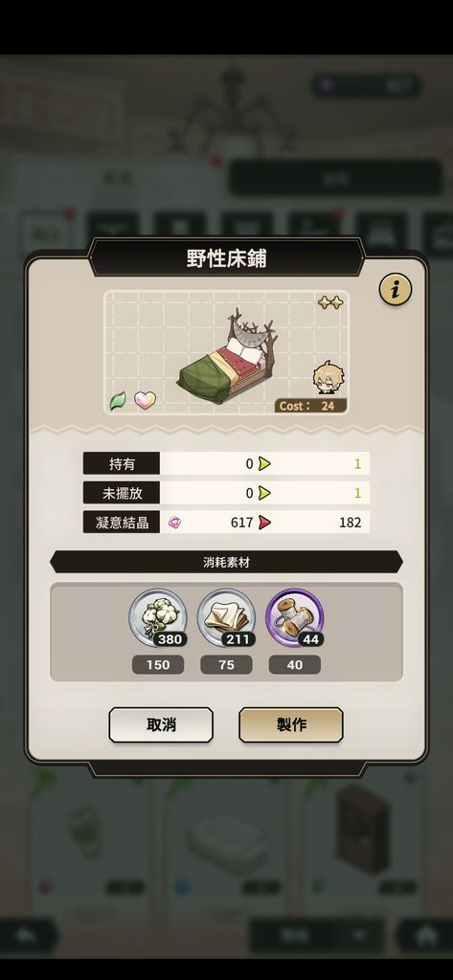The height and width of the screenshot is (980, 453).
Task: Click the 取消 cancel button
Action: pos(161,725)
